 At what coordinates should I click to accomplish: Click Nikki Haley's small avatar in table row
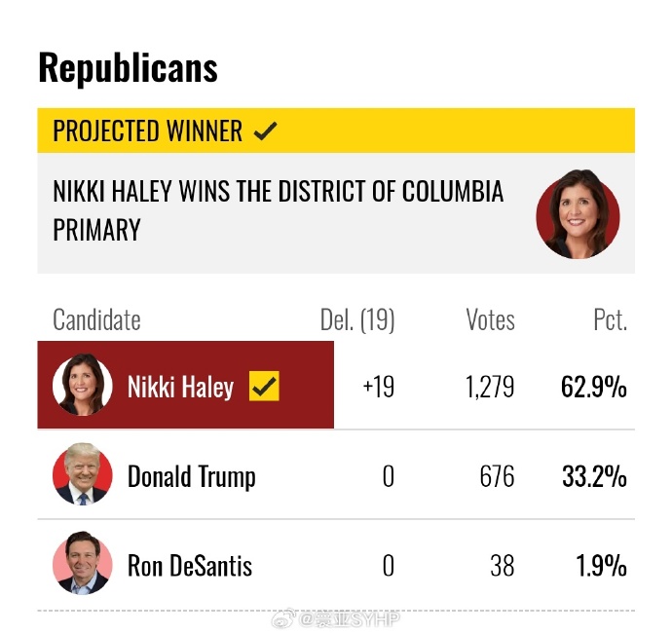(82, 385)
